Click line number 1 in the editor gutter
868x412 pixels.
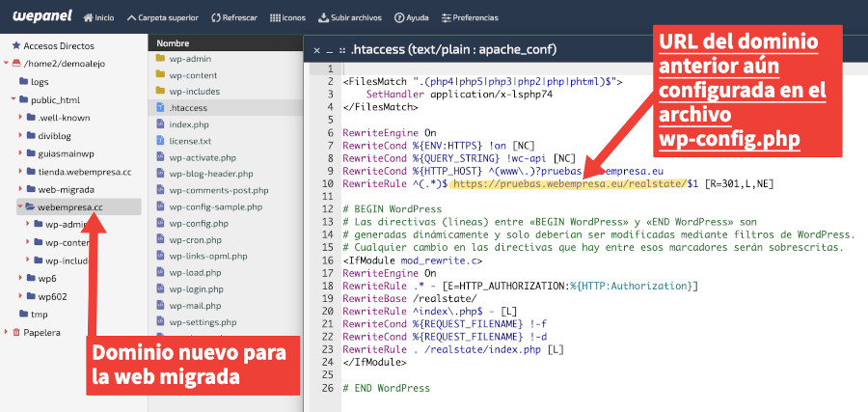pos(331,69)
